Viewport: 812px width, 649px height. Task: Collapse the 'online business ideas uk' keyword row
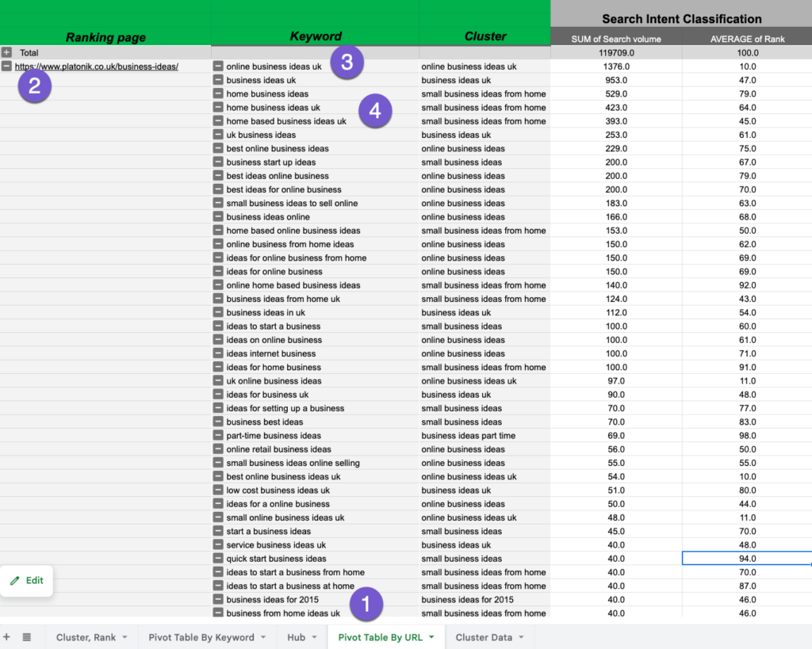(218, 67)
